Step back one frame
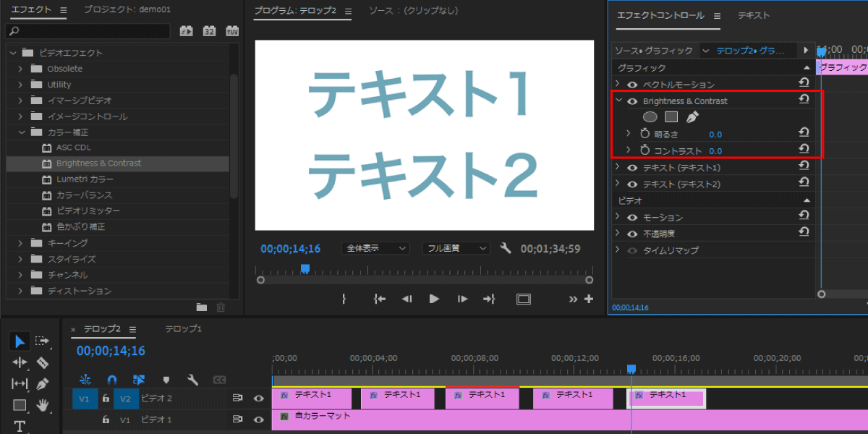Viewport: 868px width, 434px height. point(407,299)
